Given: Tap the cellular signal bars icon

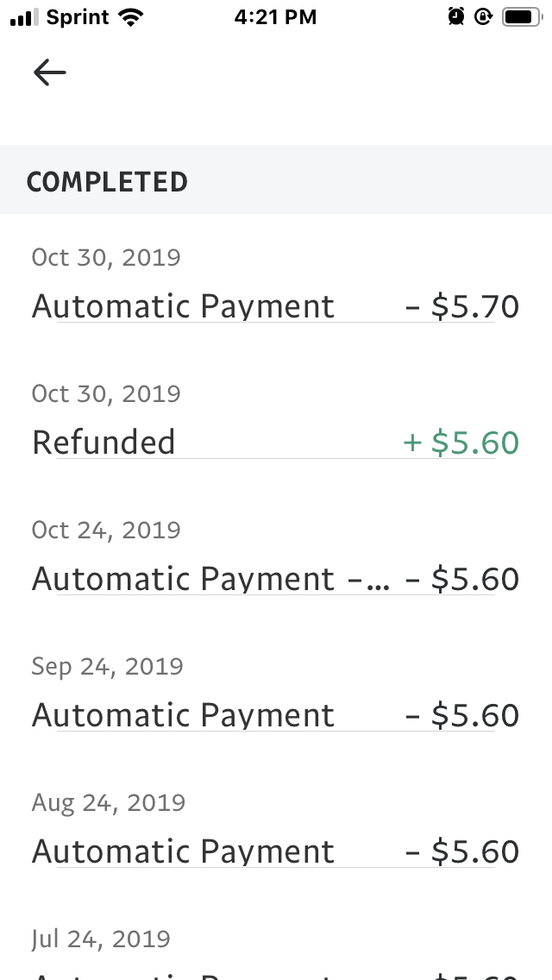Looking at the screenshot, I should (24, 17).
